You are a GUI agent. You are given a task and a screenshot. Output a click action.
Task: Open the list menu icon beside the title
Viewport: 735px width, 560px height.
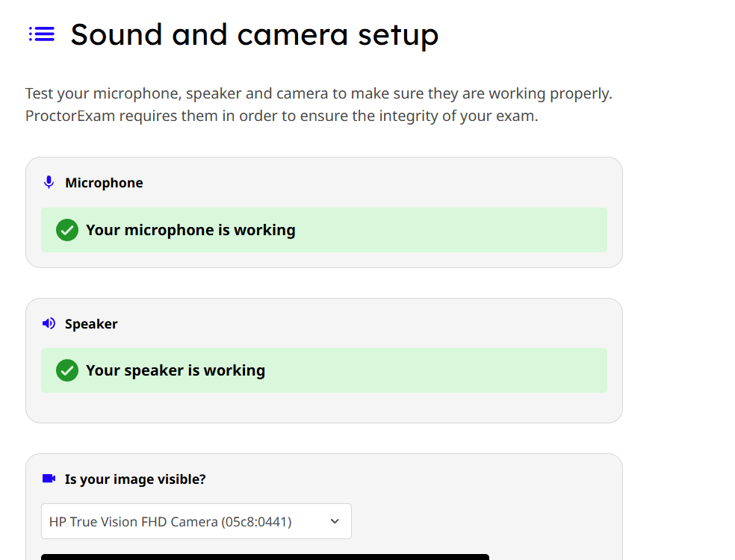pyautogui.click(x=42, y=34)
